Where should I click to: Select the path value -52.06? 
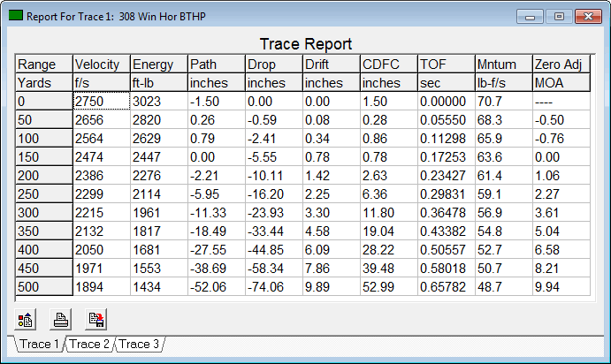click(217, 287)
